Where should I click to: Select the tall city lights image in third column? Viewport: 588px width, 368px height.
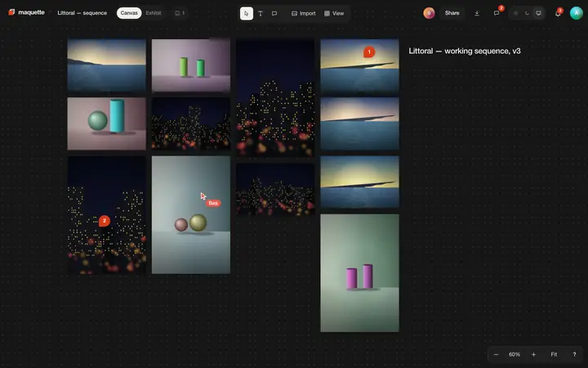[275, 98]
